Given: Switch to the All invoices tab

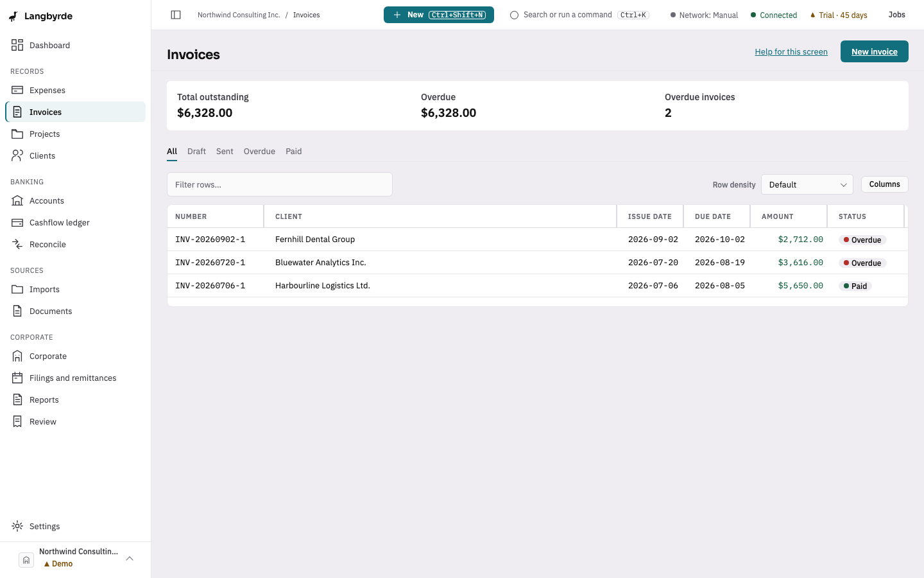Looking at the screenshot, I should [x=172, y=152].
